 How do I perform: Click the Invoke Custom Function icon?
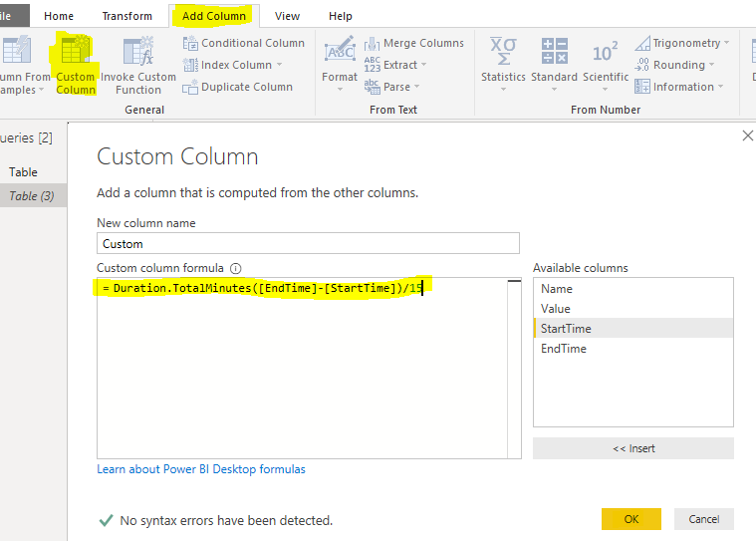tap(138, 50)
